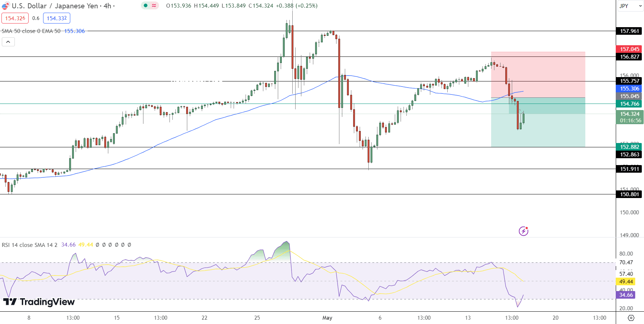Screen dimensions: 644x324
Task: Open the JPY currency dropdown
Action: pyautogui.click(x=630, y=6)
